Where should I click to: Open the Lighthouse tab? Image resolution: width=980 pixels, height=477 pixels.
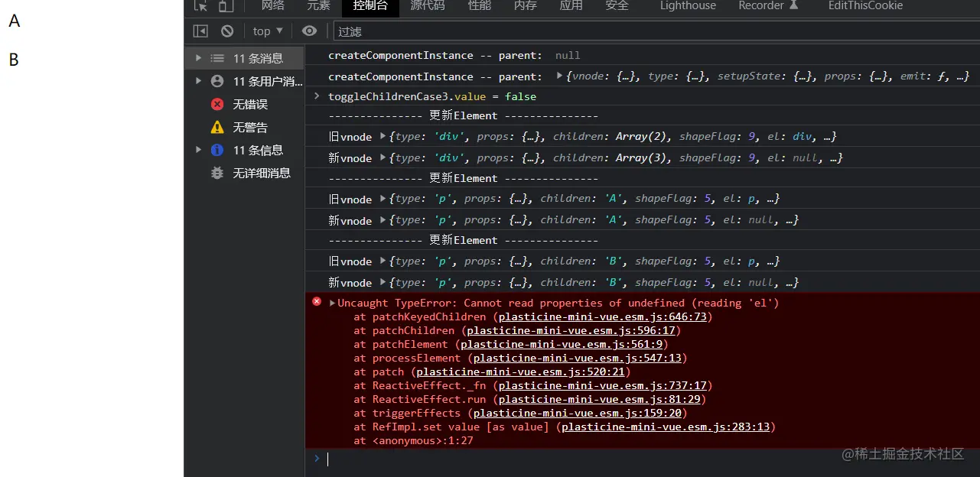[689, 5]
